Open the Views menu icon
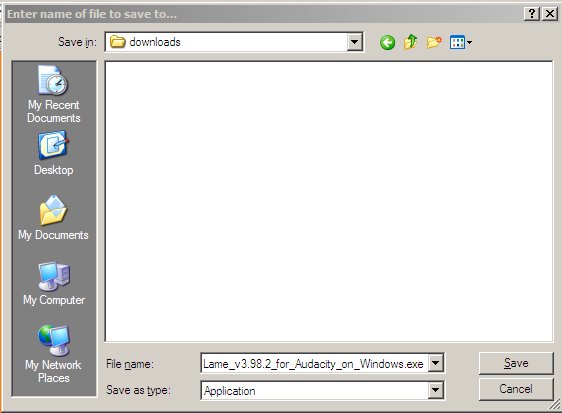This screenshot has height=413, width=562. (461, 42)
